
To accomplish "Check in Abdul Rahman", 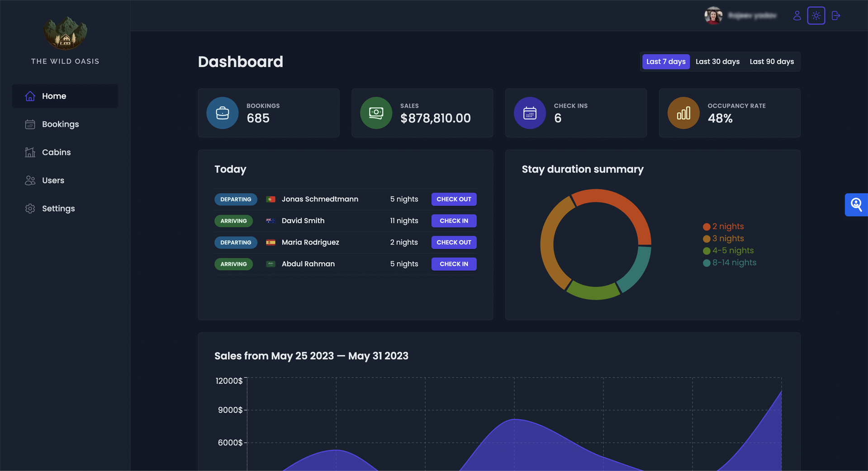I will click(x=454, y=264).
